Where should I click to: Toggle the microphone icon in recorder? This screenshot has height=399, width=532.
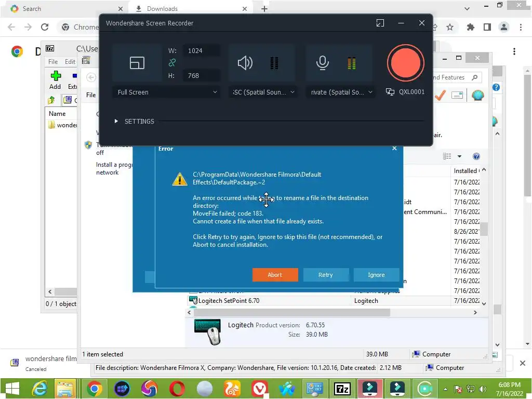[322, 63]
